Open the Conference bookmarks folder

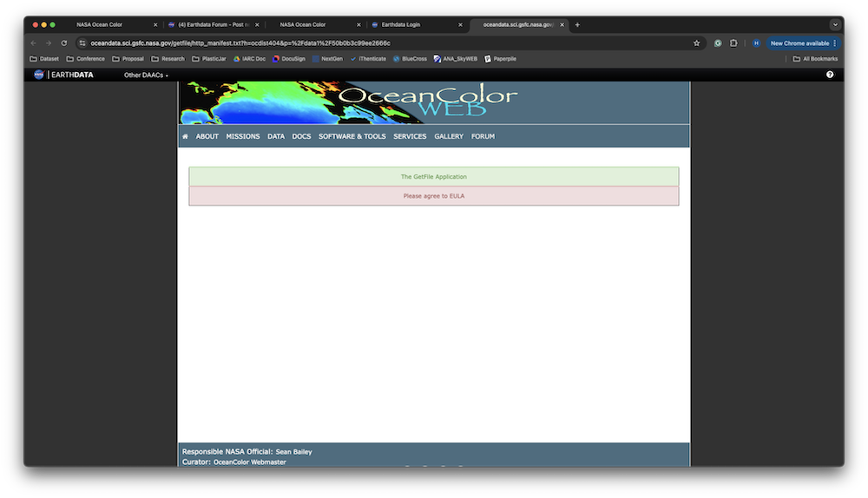click(85, 59)
